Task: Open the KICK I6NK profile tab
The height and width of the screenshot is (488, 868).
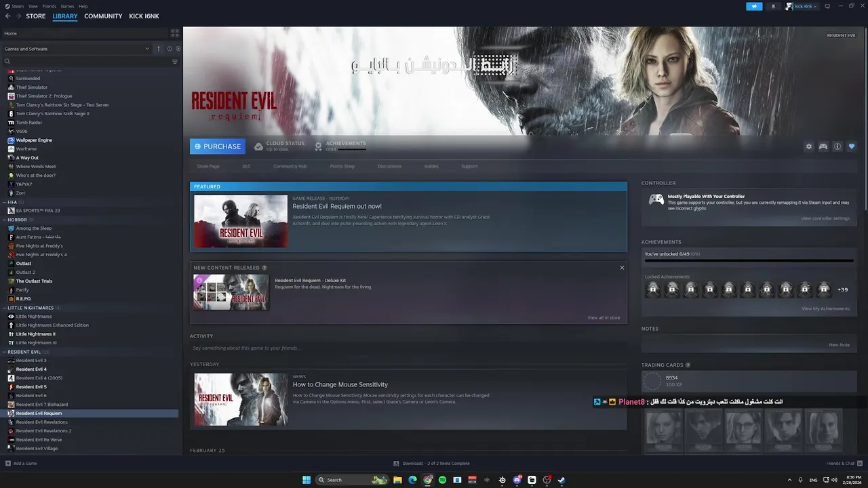Action: coord(144,16)
